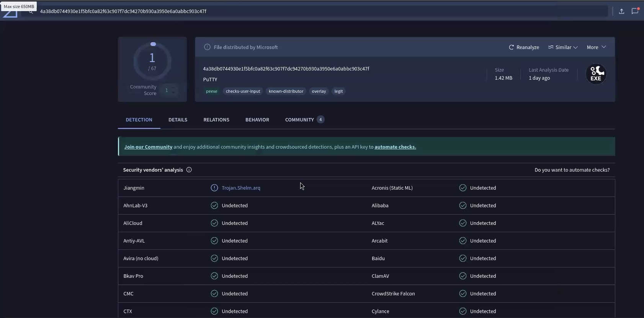Click the EXE file type icon
The image size is (644, 318).
pos(596,74)
